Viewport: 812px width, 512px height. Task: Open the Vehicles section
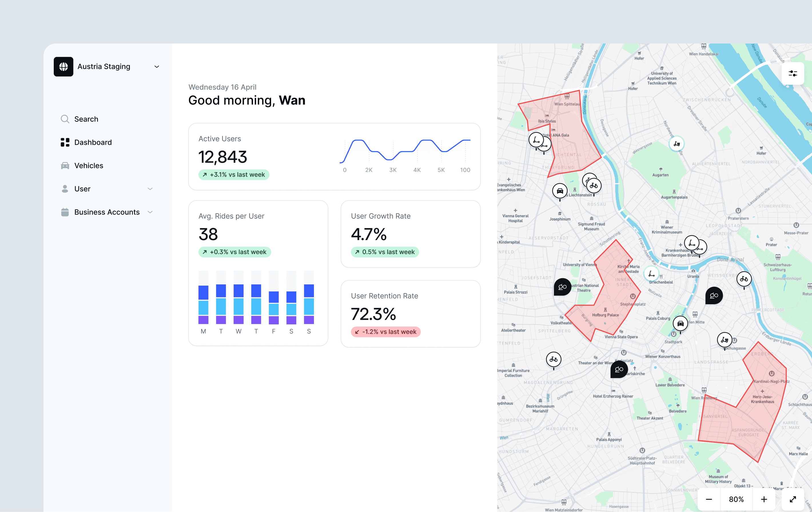pyautogui.click(x=89, y=165)
